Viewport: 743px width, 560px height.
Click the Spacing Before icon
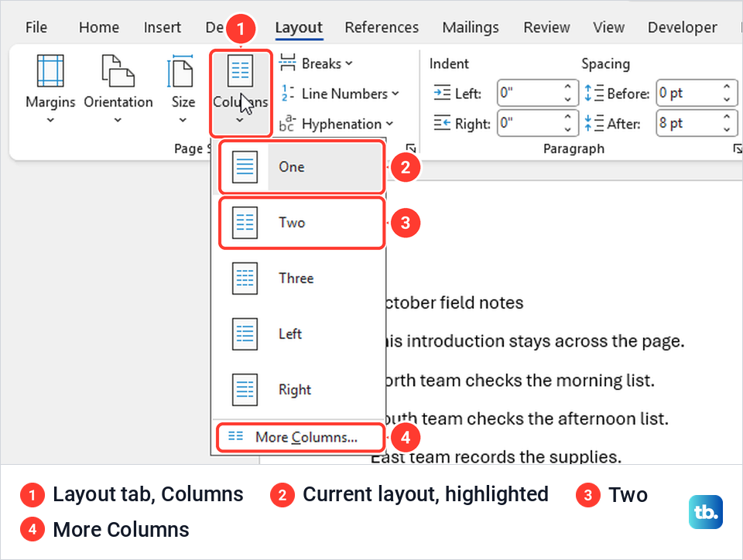point(594,93)
